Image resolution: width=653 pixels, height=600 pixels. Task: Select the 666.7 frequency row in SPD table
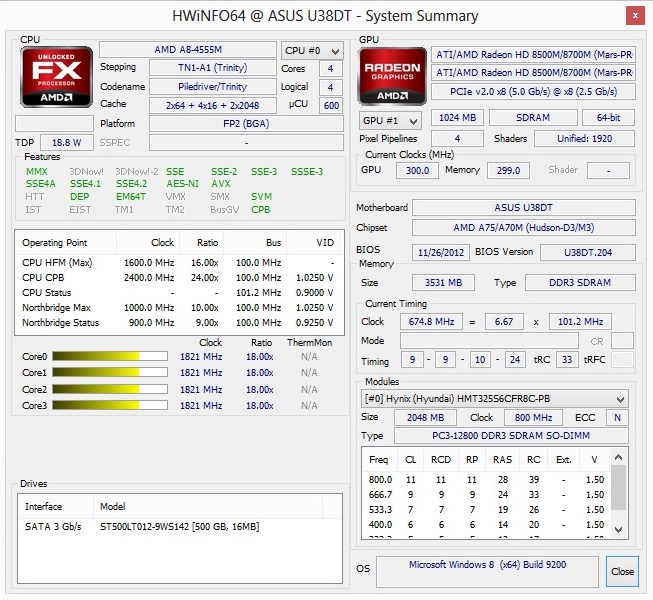pos(486,495)
